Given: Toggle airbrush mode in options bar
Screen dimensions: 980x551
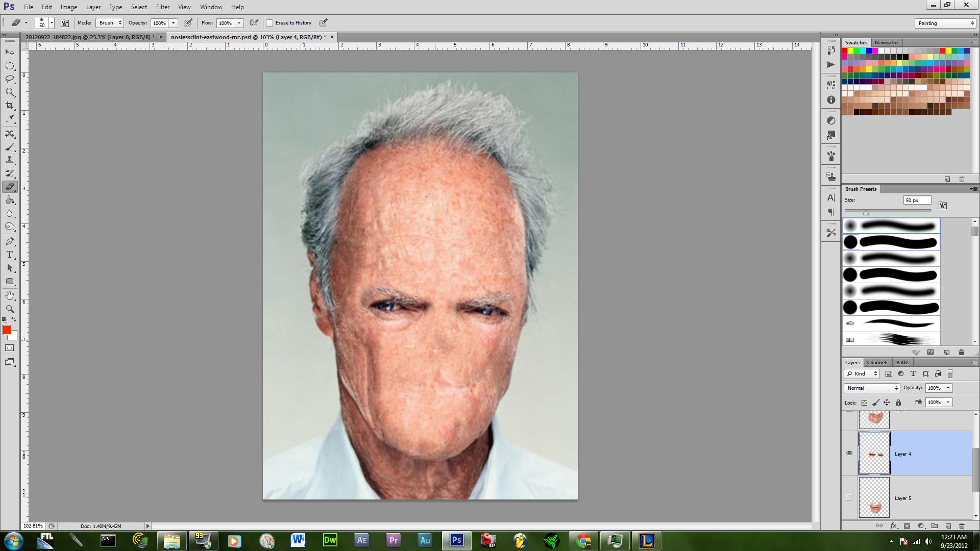Looking at the screenshot, I should pos(254,23).
